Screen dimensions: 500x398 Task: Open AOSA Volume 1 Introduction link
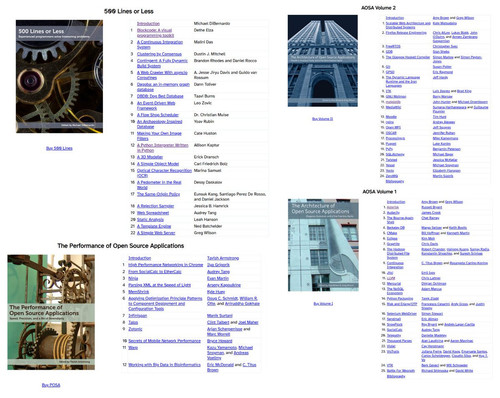coord(396,202)
